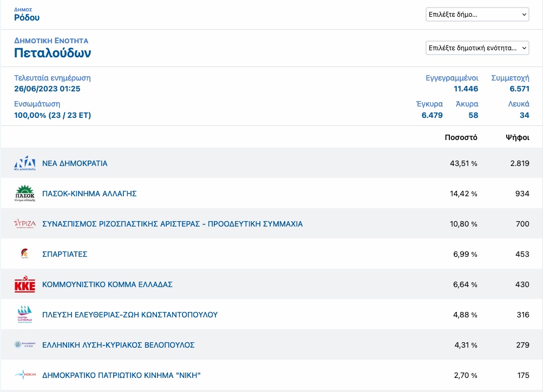Click the Νέα Δημοκρατία party logo
Viewport: 543px width, 392px height.
tap(24, 163)
